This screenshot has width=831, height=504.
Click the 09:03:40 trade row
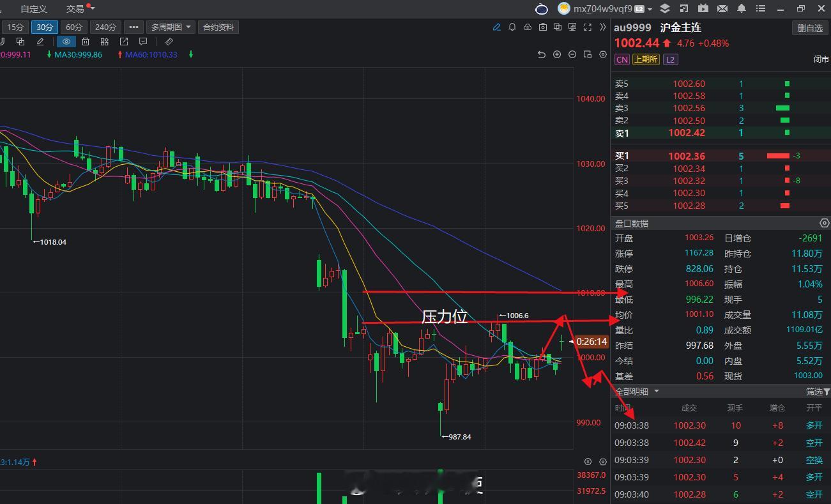pyautogui.click(x=720, y=494)
